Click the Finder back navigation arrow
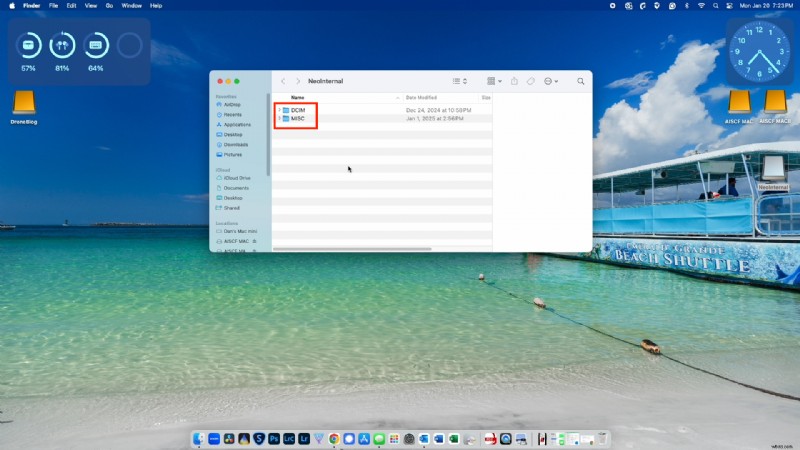Image resolution: width=800 pixels, height=450 pixels. coord(283,81)
